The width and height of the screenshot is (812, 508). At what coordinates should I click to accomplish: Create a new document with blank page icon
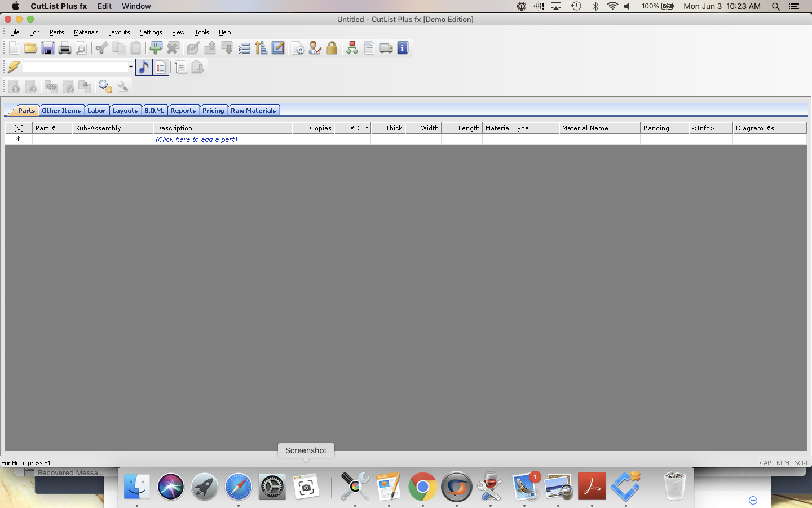pyautogui.click(x=14, y=49)
